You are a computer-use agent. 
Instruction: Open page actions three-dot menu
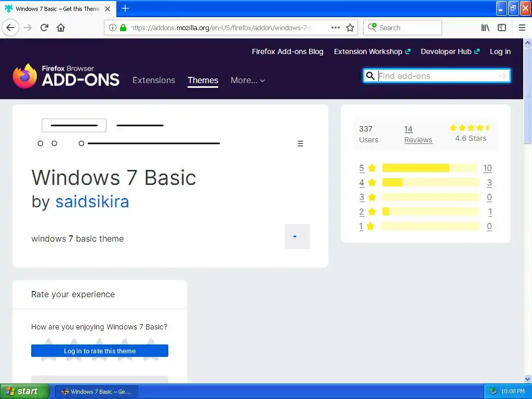[335, 28]
